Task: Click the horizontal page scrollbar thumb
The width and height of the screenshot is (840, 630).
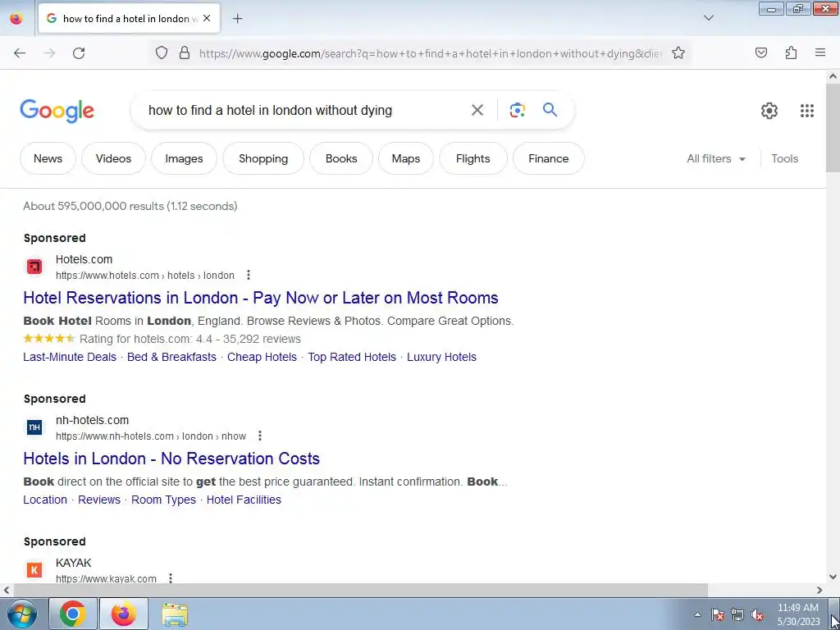Action: 361,590
